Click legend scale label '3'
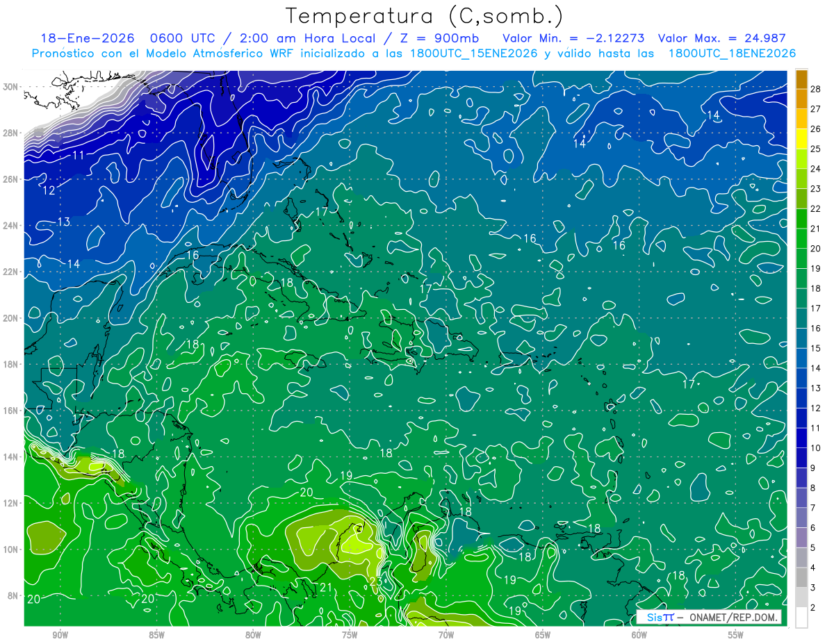The image size is (834, 644). [x=813, y=588]
